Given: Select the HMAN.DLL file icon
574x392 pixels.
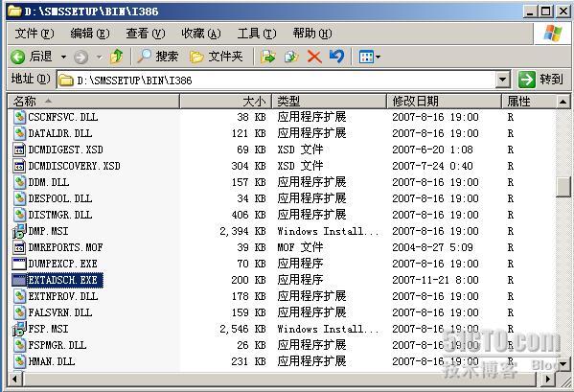Looking at the screenshot, I should pos(19,361).
